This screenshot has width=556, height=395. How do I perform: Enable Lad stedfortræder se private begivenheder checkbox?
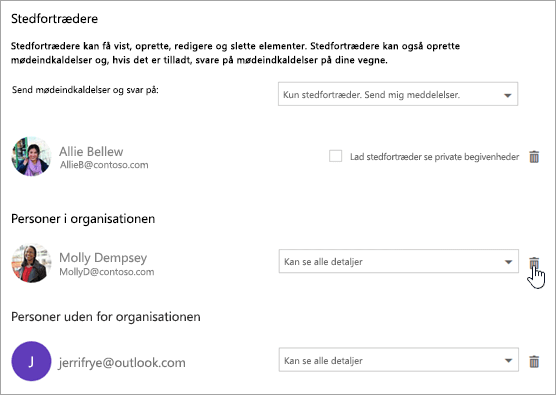(335, 156)
